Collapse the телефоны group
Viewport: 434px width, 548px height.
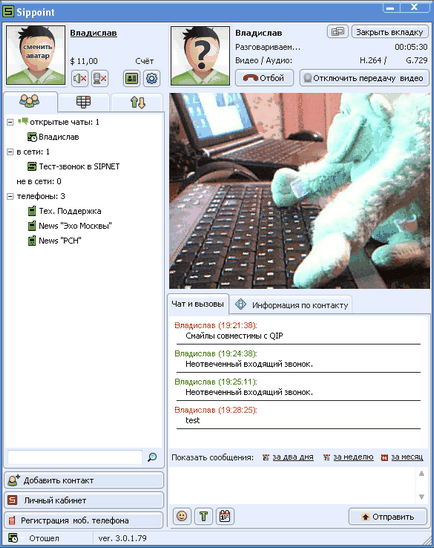click(x=10, y=196)
